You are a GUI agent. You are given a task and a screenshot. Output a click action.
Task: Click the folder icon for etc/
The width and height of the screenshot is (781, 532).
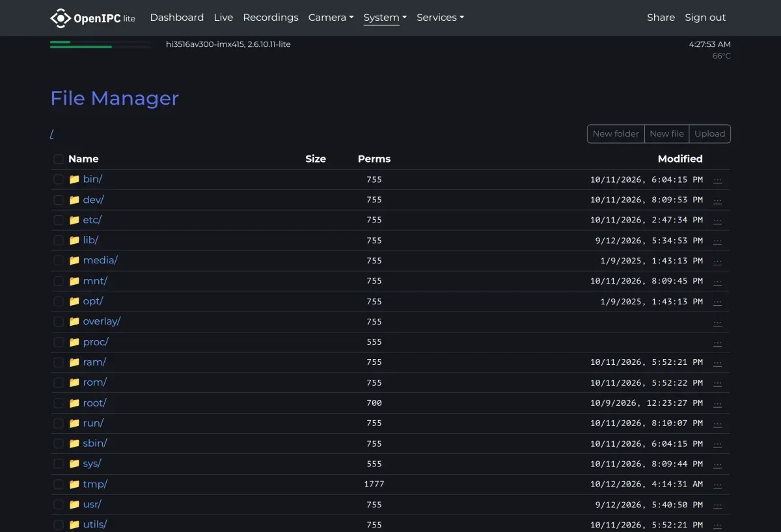pyautogui.click(x=74, y=220)
